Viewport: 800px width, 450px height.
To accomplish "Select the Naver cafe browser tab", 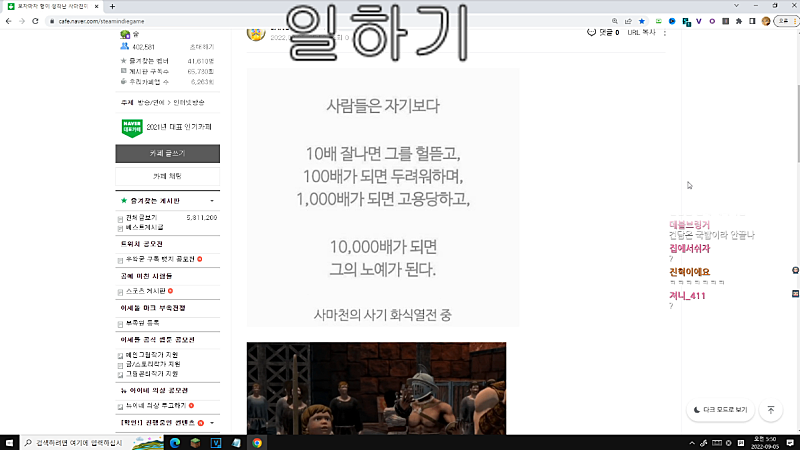I will tap(52, 6).
